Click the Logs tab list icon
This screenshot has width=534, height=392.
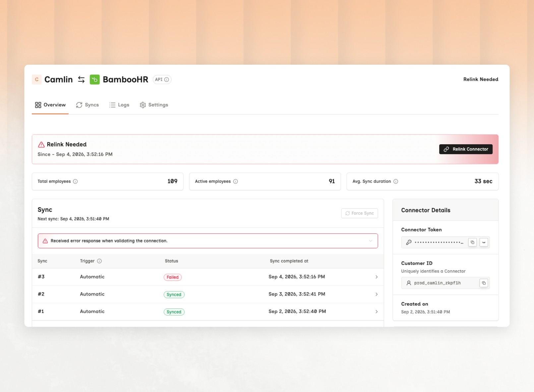click(112, 105)
